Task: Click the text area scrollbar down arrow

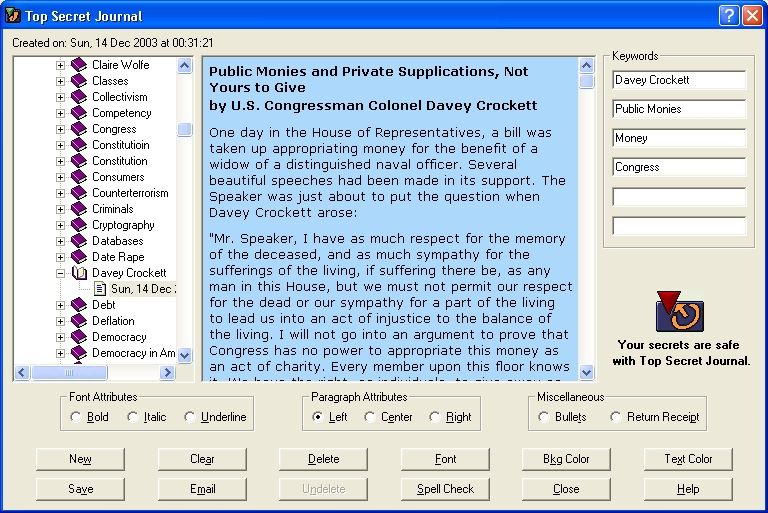Action: [x=586, y=372]
